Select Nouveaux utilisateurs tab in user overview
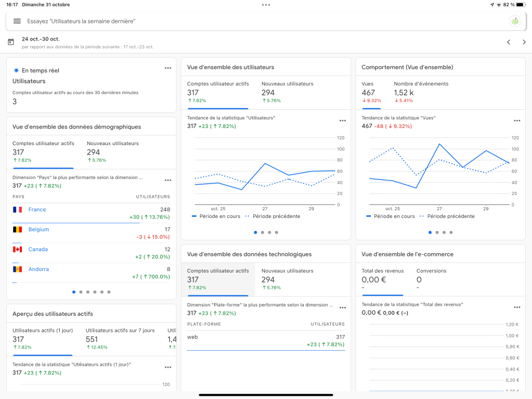The width and height of the screenshot is (532, 399). (x=287, y=92)
